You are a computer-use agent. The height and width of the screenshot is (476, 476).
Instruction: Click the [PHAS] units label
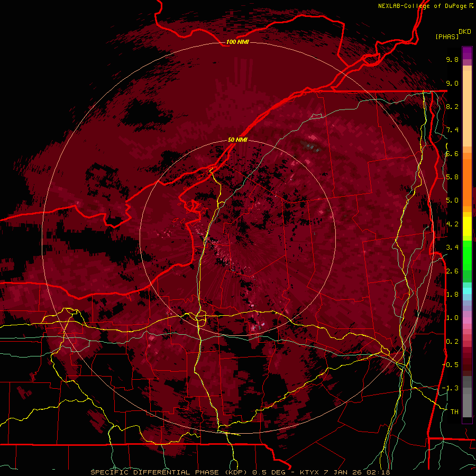click(x=447, y=37)
